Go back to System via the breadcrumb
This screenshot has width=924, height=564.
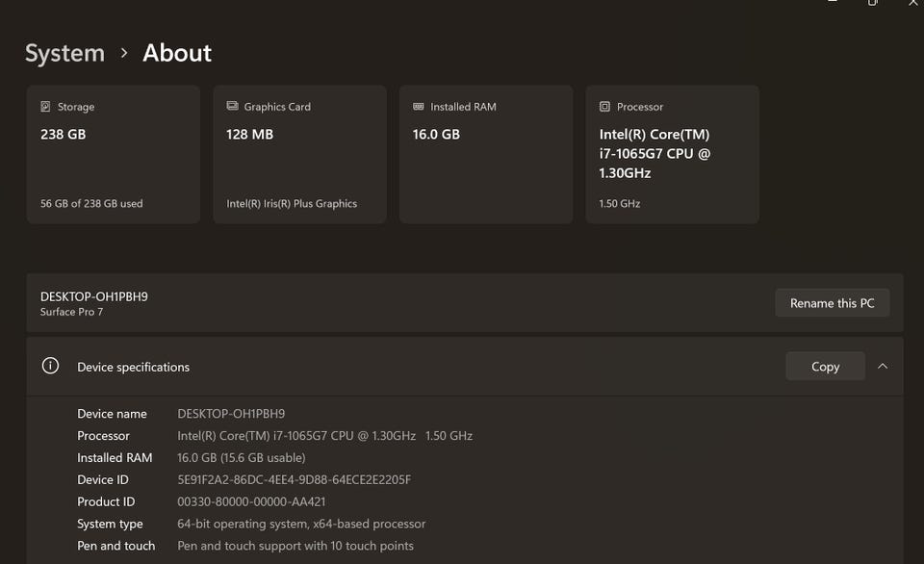(x=64, y=54)
